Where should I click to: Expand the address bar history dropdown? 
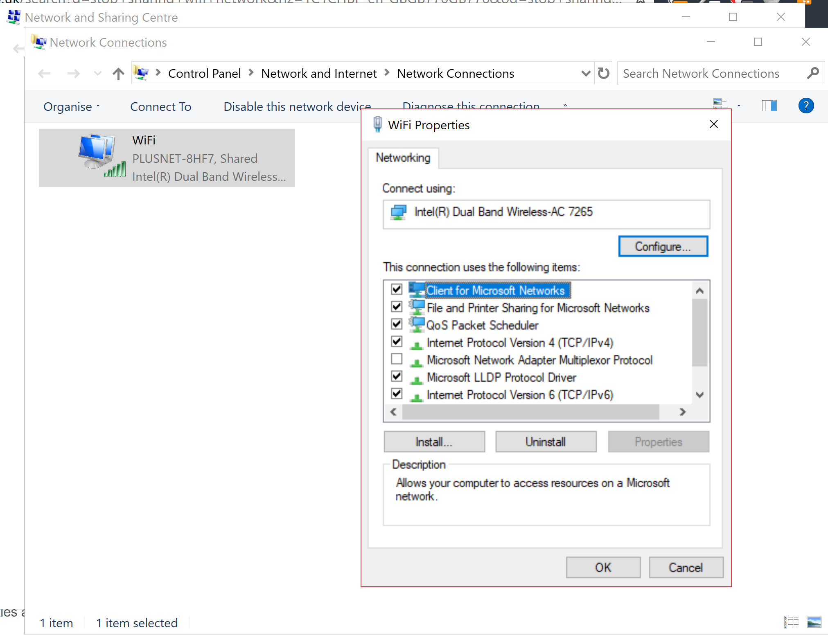(x=586, y=74)
